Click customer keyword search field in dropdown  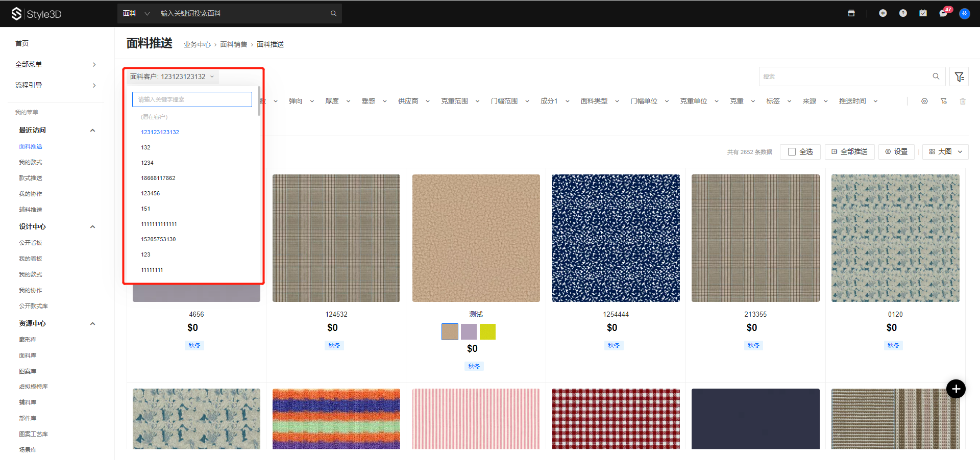point(192,99)
